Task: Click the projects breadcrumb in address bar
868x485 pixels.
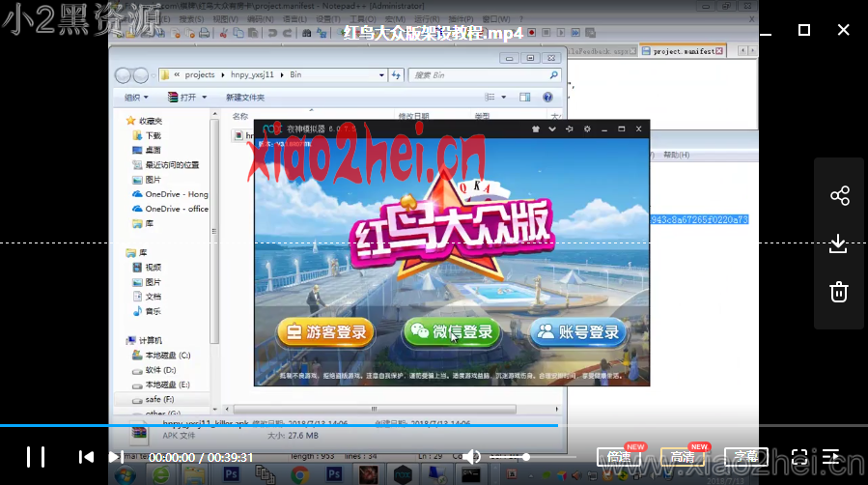Action: click(x=199, y=74)
